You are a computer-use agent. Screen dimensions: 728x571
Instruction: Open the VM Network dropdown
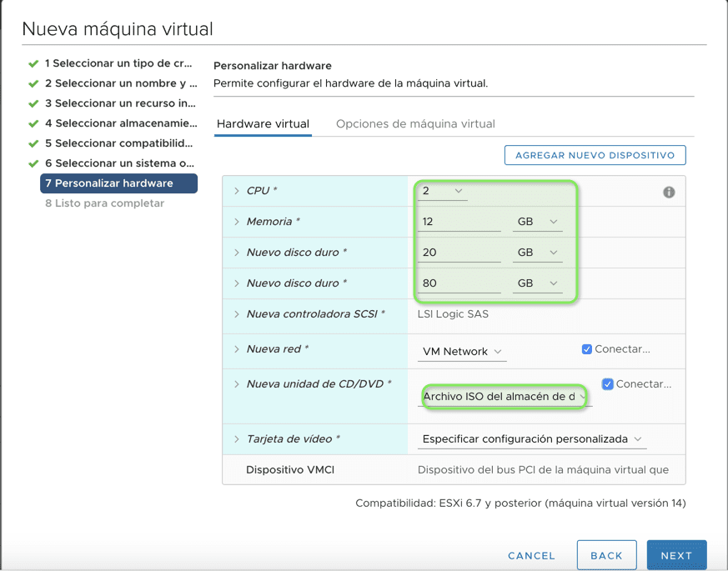coord(462,352)
